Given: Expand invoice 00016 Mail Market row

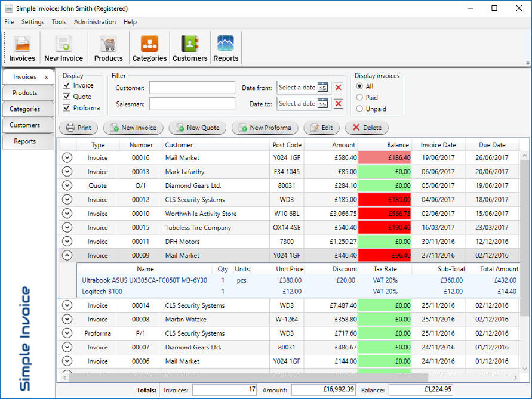Looking at the screenshot, I should click(x=67, y=157).
